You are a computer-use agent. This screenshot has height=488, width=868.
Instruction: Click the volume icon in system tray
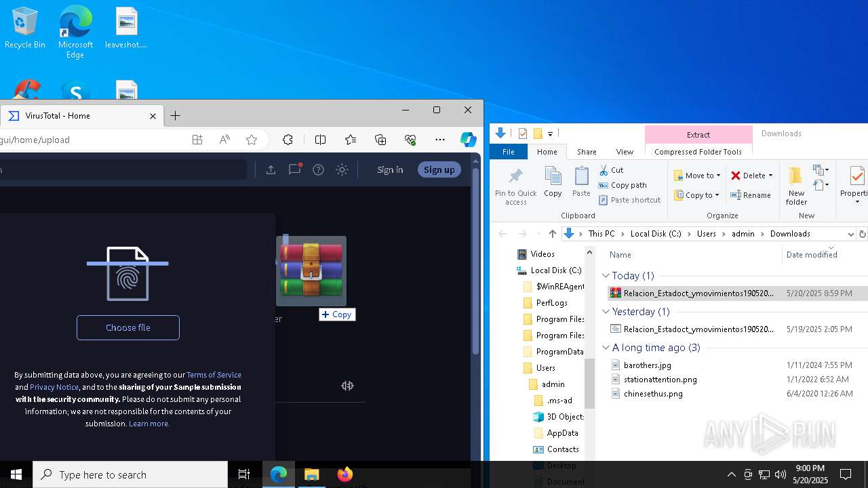(x=780, y=474)
